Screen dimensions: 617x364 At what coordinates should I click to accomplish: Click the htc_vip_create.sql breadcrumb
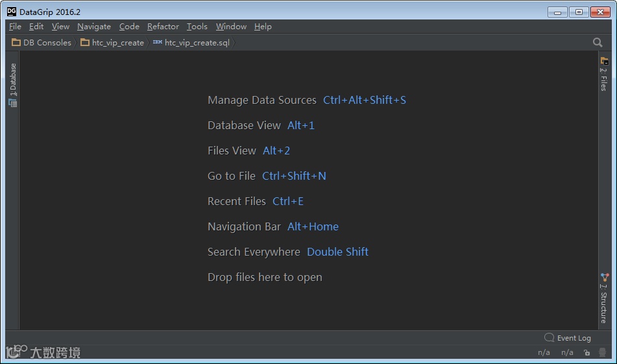[191, 43]
